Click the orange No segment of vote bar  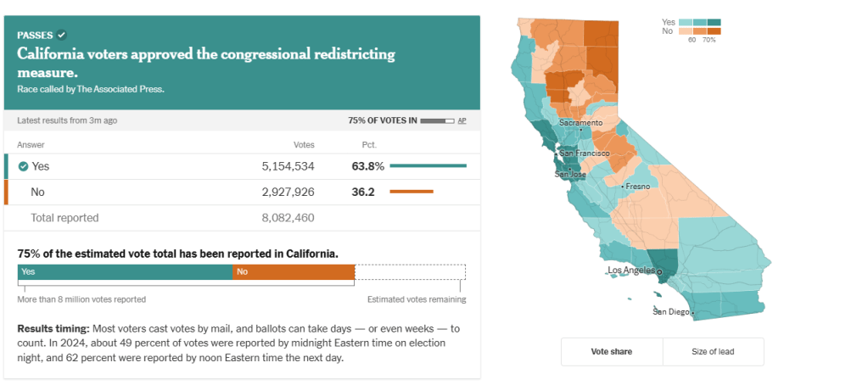pyautogui.click(x=294, y=272)
